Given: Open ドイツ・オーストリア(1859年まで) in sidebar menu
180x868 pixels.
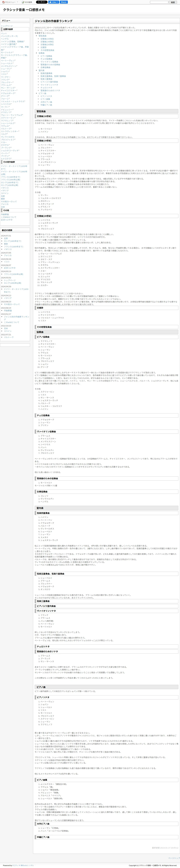Looking at the screenshot, I should 14,167.
